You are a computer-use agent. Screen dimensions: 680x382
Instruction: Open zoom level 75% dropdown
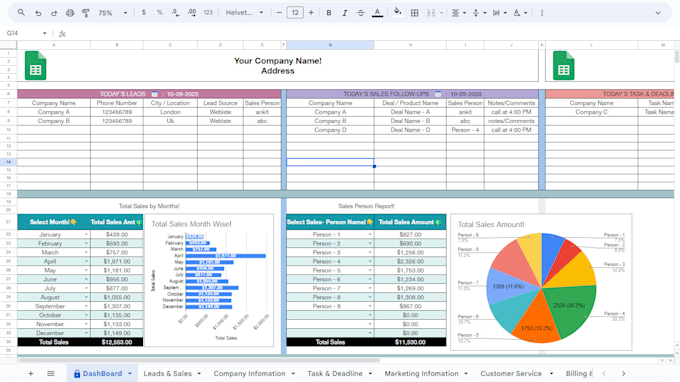[112, 13]
